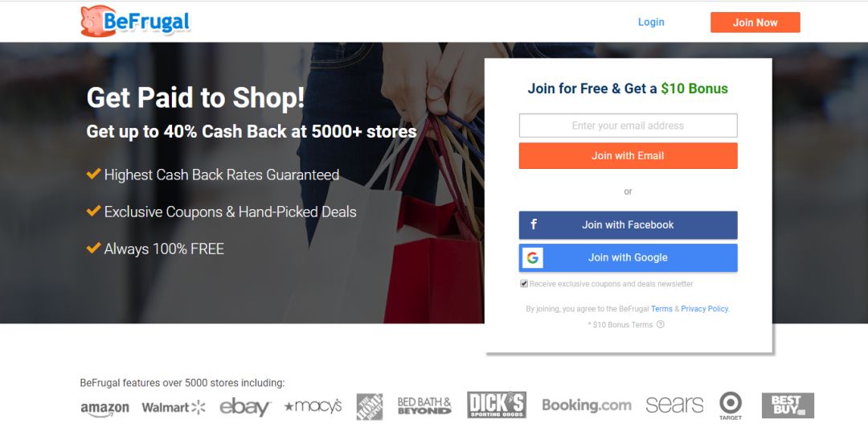Join with Facebook button
Image resolution: width=868 pixels, height=444 pixels.
tap(628, 225)
